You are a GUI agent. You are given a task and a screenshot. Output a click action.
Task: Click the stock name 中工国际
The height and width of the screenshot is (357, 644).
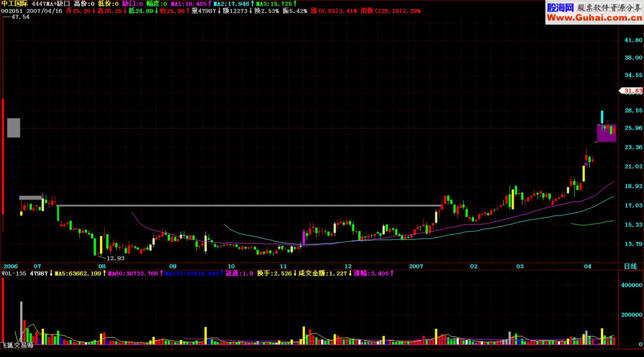15,4
